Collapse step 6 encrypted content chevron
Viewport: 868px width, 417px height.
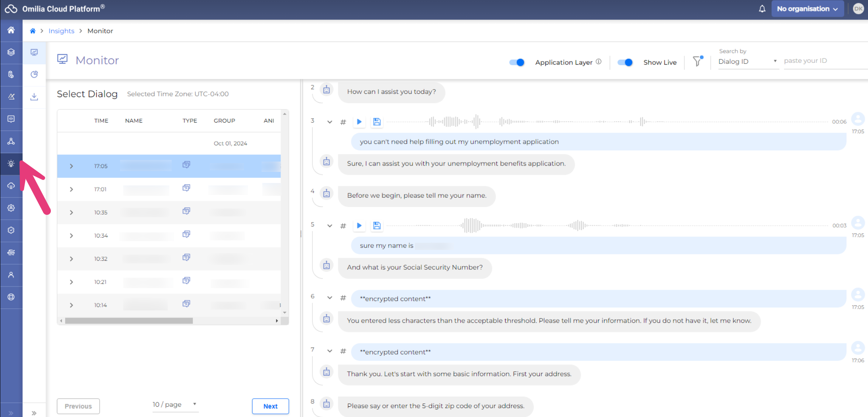click(329, 298)
